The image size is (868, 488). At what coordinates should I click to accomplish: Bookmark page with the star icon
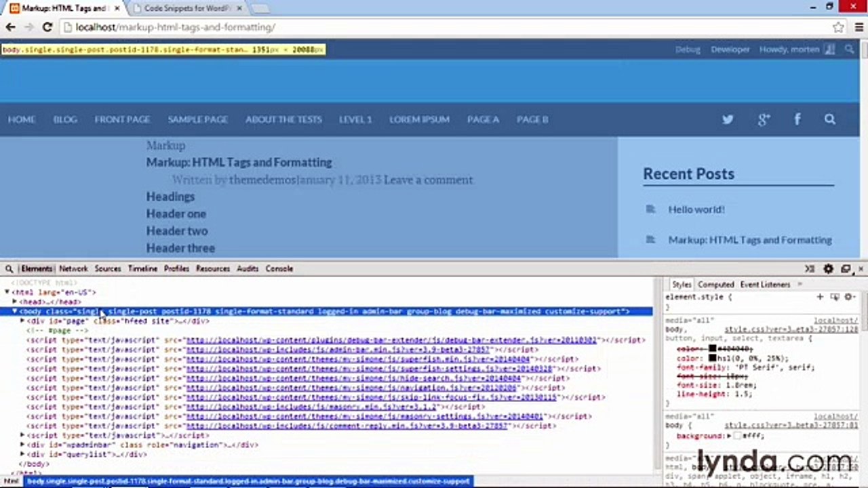tap(838, 28)
